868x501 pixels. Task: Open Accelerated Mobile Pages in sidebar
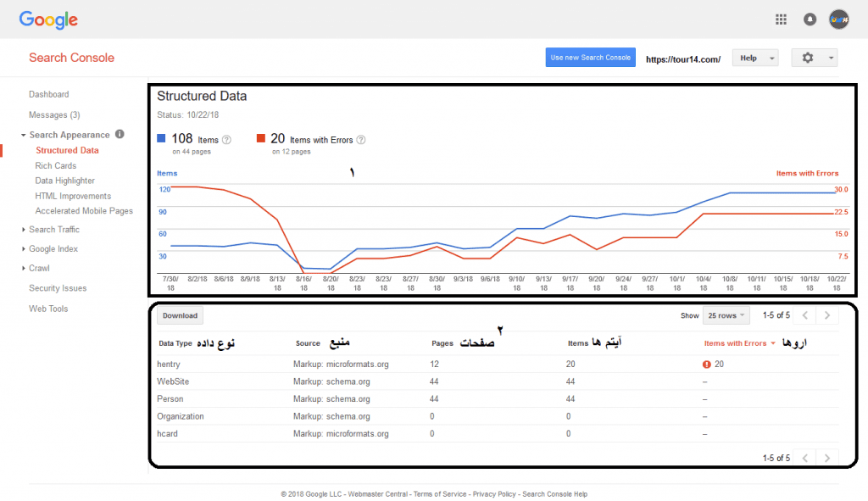pos(84,211)
